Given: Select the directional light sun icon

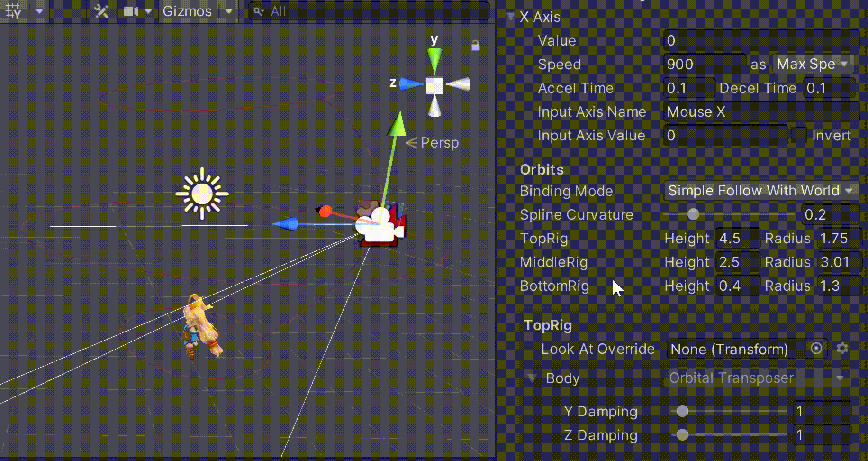Looking at the screenshot, I should pos(202,194).
